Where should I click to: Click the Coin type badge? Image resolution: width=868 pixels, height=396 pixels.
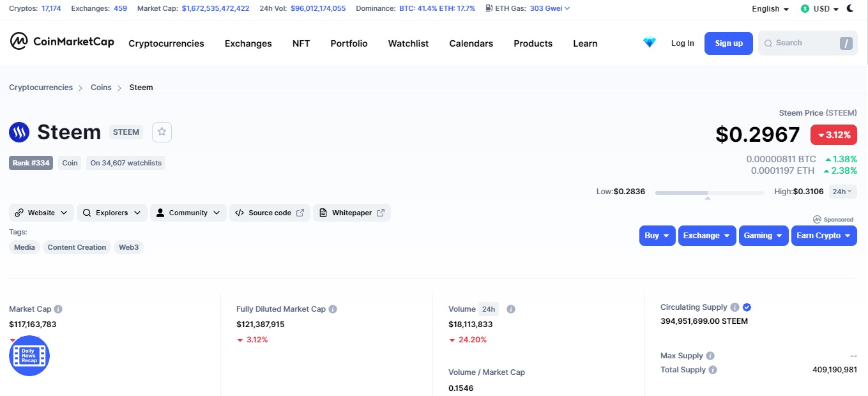(70, 163)
